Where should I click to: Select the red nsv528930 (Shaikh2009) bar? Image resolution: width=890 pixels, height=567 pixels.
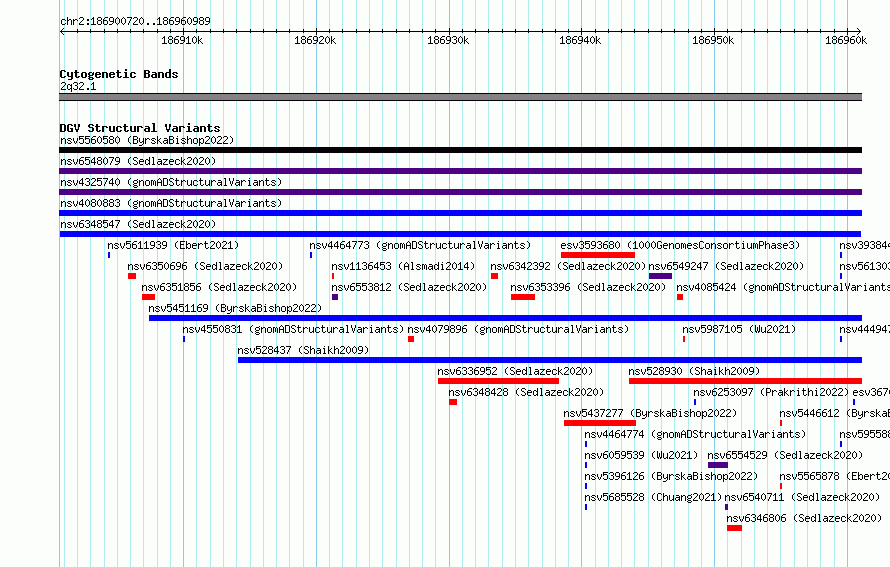pyautogui.click(x=745, y=381)
